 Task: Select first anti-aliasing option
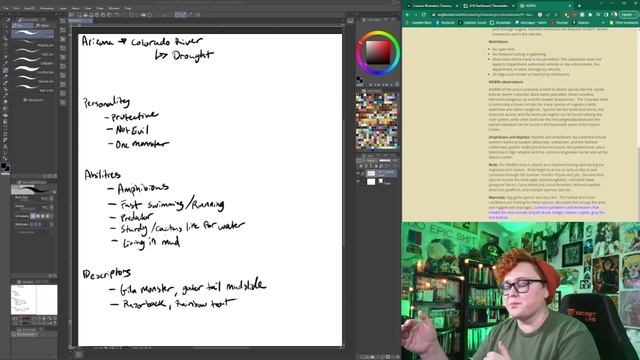point(33,216)
